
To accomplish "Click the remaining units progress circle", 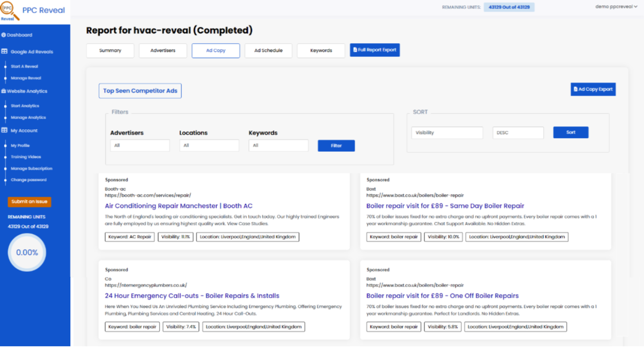I will [x=27, y=252].
